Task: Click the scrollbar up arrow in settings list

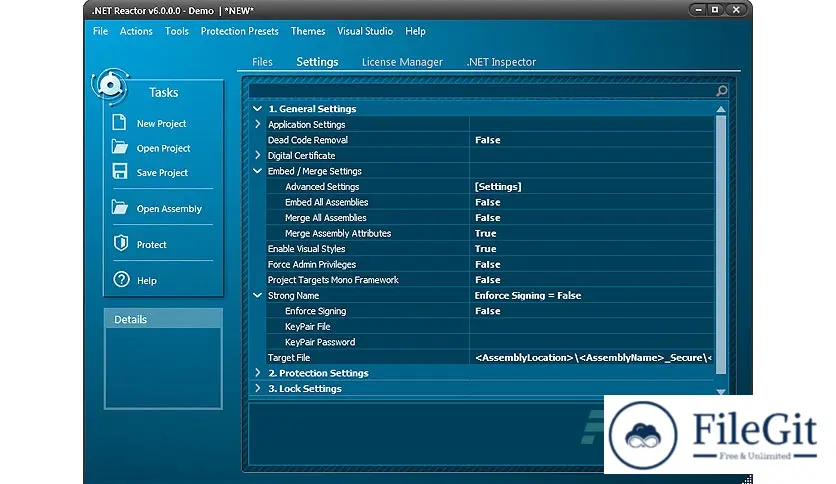Action: pos(721,109)
